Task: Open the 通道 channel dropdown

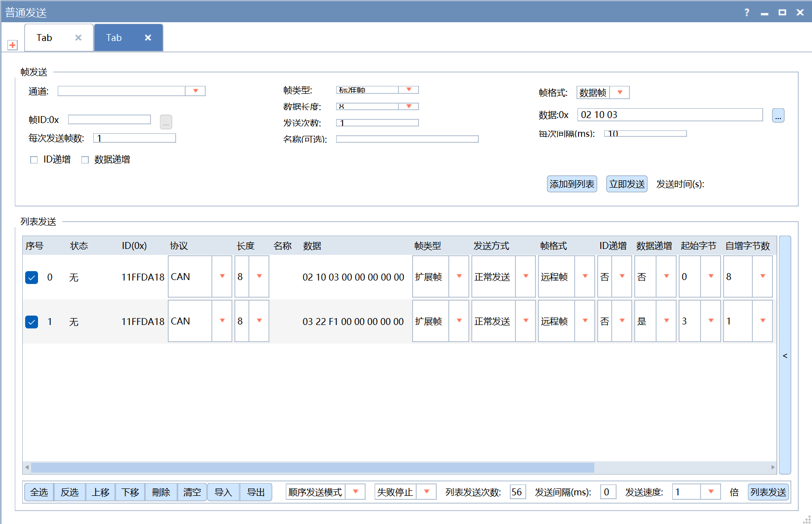Action: tap(195, 91)
